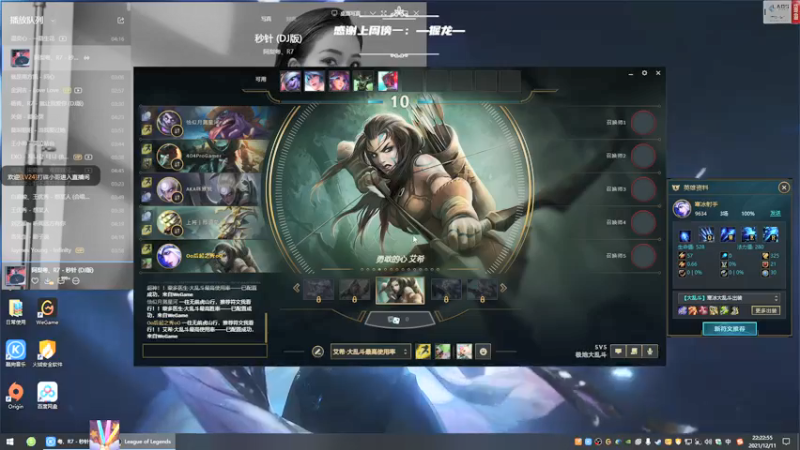Open the rune page dropdown

point(370,352)
